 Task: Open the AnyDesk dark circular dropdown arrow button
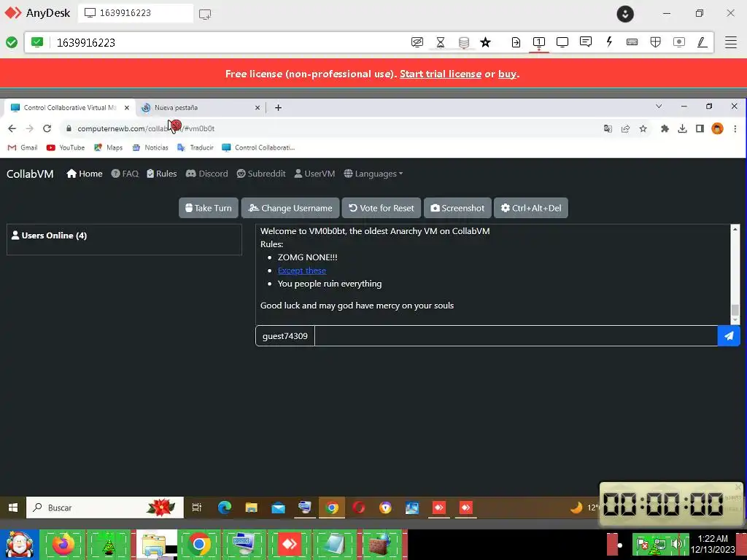click(625, 14)
